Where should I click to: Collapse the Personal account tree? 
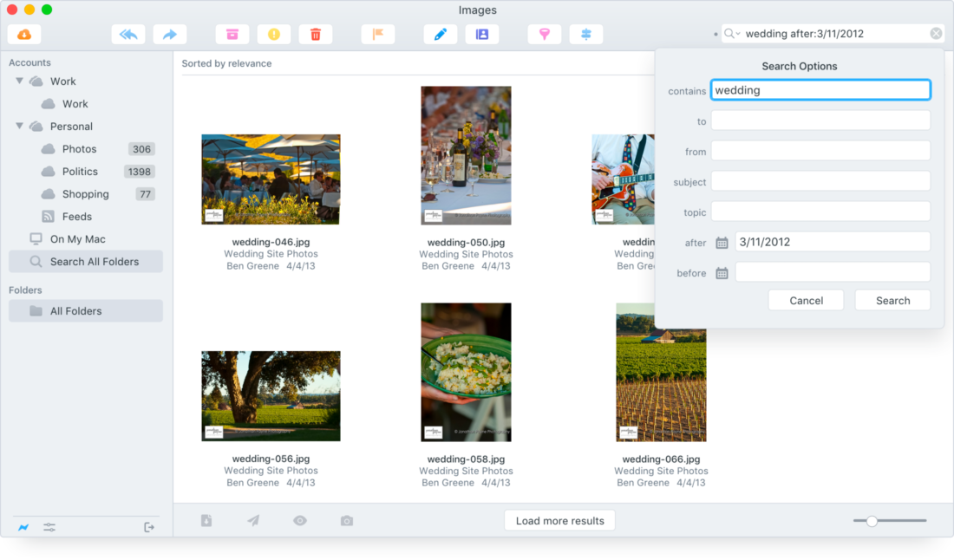(19, 125)
